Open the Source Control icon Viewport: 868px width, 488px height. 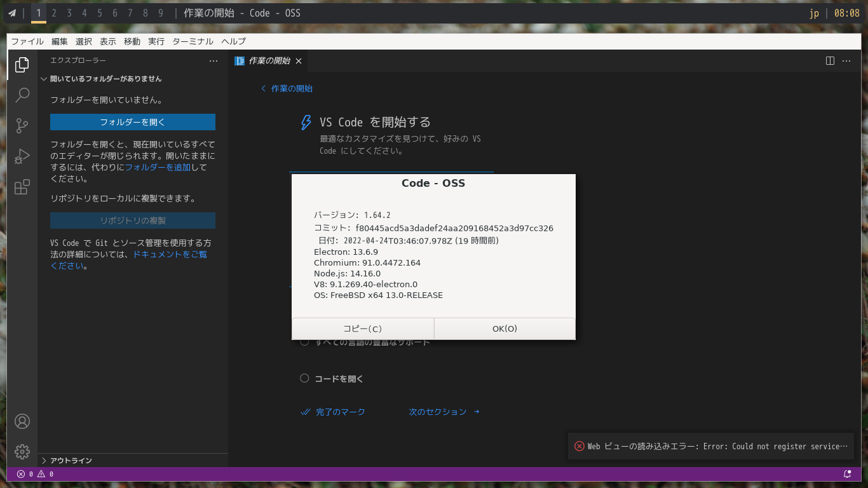(x=22, y=126)
